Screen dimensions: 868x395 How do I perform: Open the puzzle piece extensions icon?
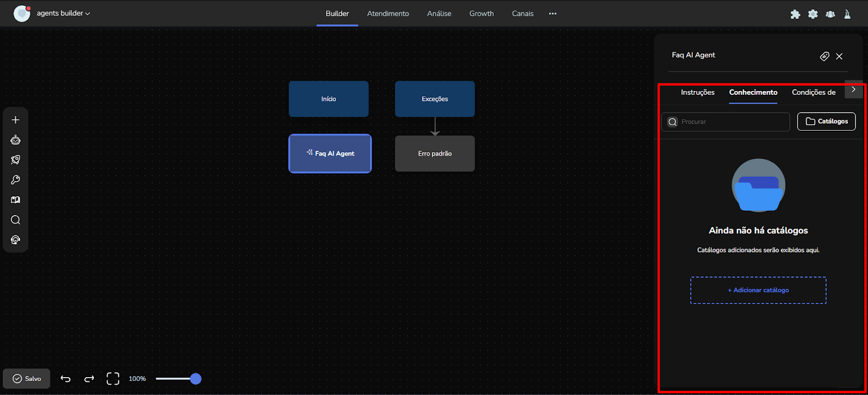(x=795, y=14)
